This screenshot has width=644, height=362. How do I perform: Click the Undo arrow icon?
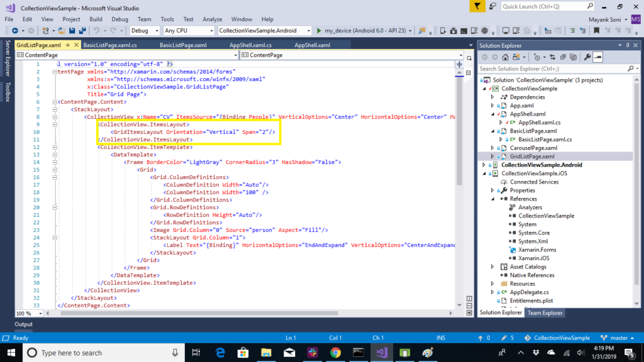96,31
